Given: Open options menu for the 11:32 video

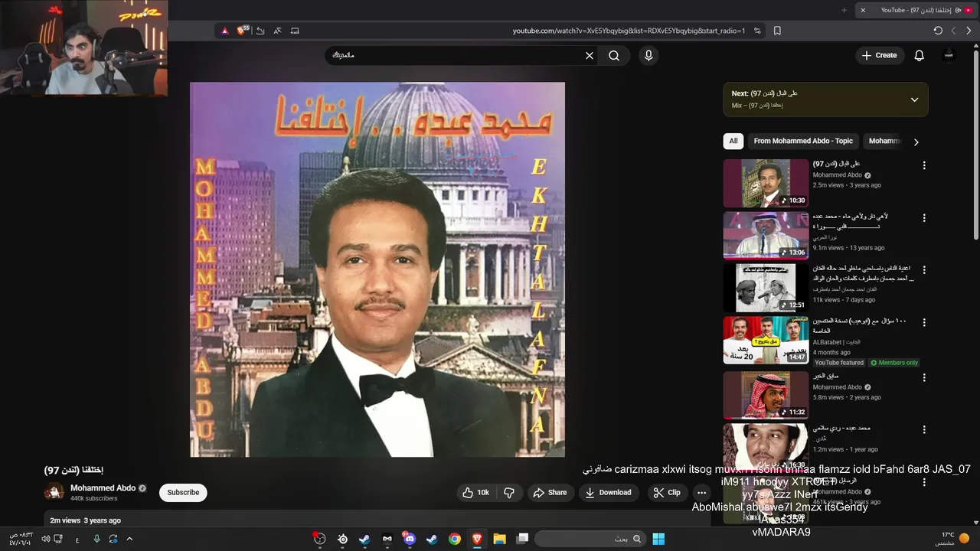Looking at the screenshot, I should coord(924,377).
